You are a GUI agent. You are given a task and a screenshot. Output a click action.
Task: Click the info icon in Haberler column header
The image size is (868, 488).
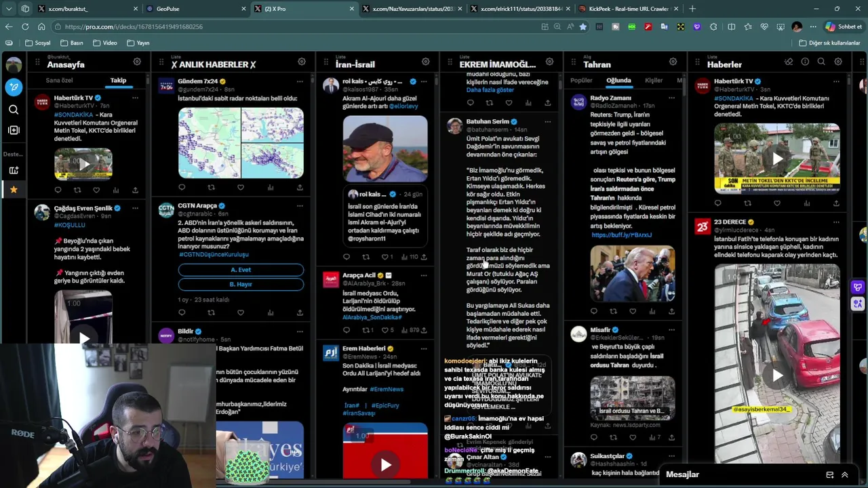(x=805, y=62)
